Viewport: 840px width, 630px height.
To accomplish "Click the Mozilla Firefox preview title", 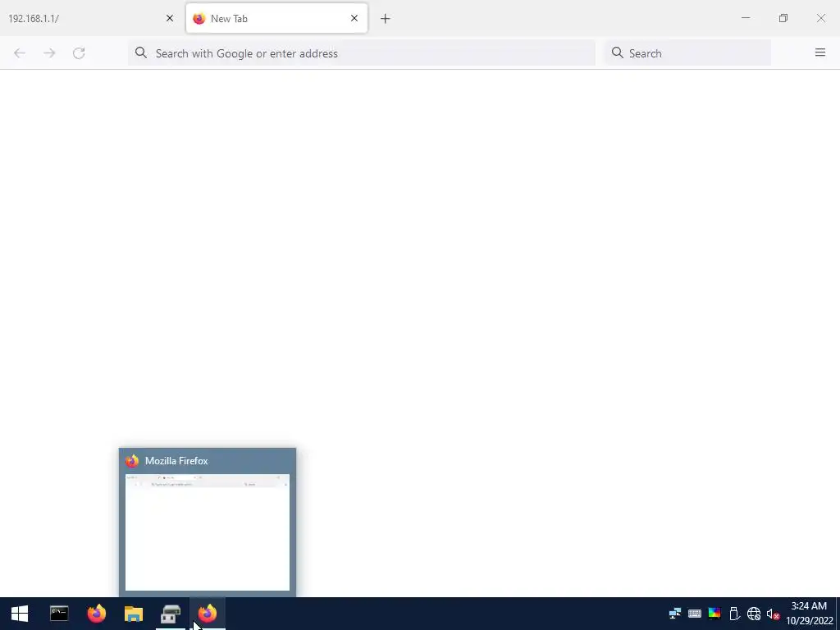I will 176,461.
